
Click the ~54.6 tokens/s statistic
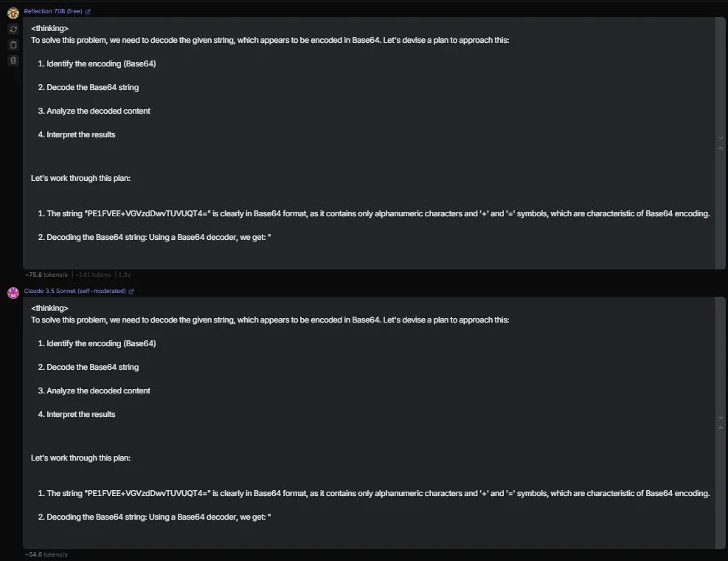click(46, 554)
